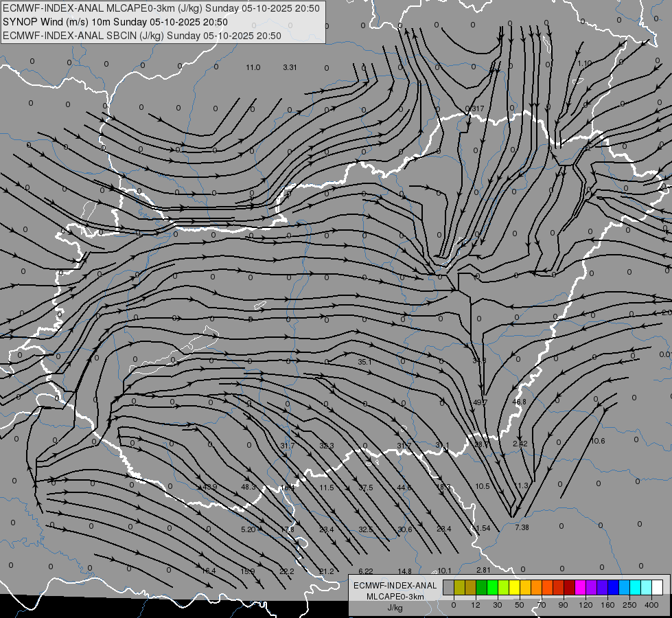Select the map value 22.2
The height and width of the screenshot is (618, 672).
point(287,571)
